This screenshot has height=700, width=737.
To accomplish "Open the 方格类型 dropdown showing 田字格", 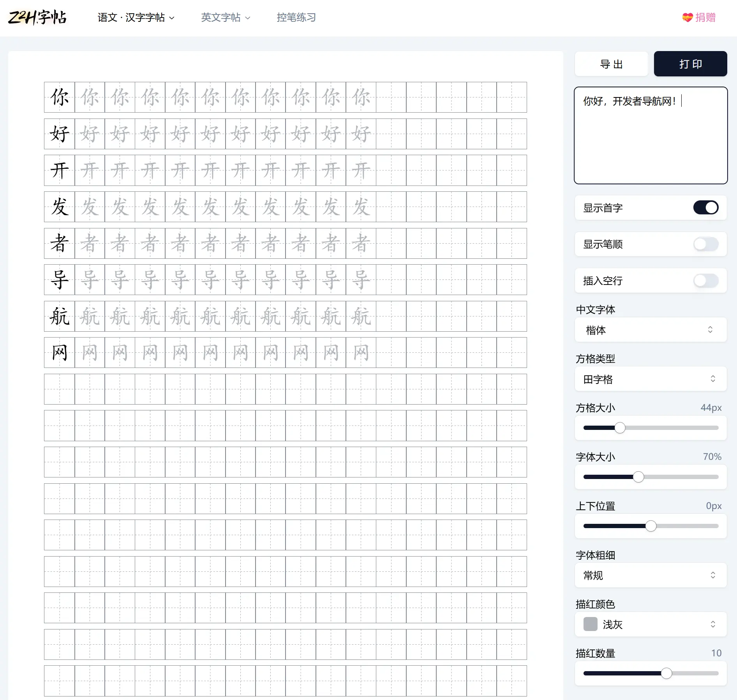I will click(650, 379).
